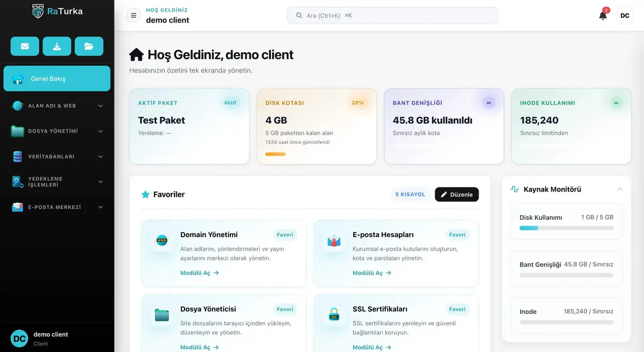The height and width of the screenshot is (352, 644).
Task: Open YEDEKLEME İŞLEMLERİ menu
Action: point(57,181)
